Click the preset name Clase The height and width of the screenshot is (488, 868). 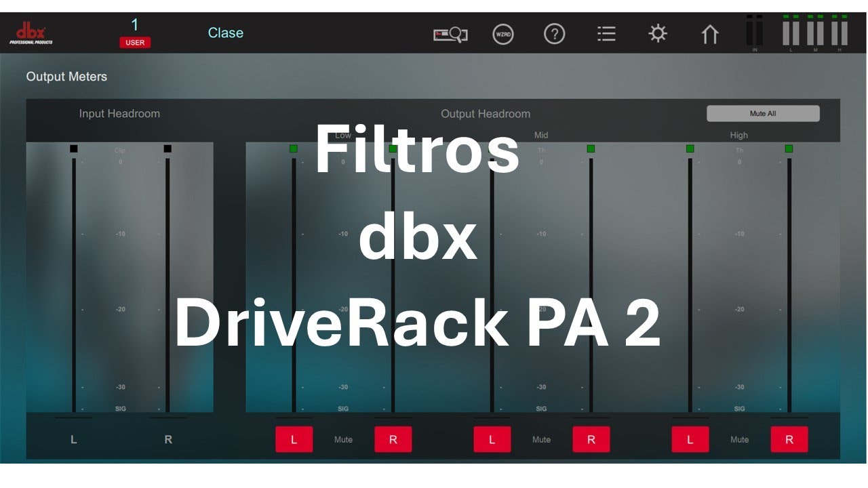[x=226, y=33]
